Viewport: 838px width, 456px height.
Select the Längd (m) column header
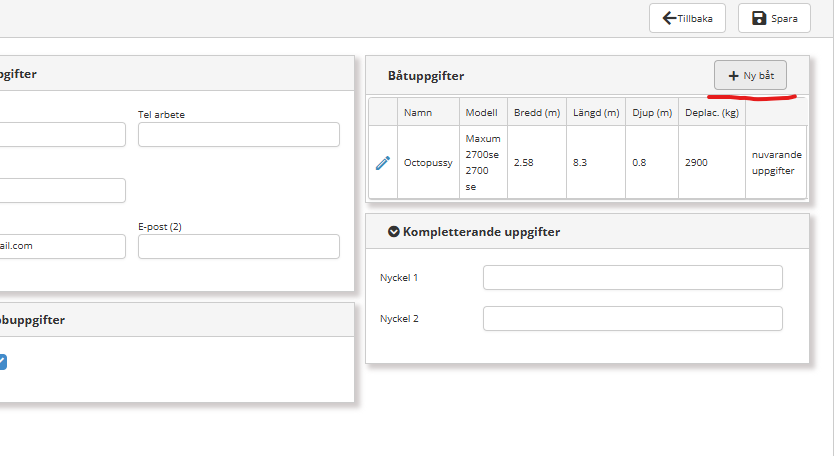596,112
